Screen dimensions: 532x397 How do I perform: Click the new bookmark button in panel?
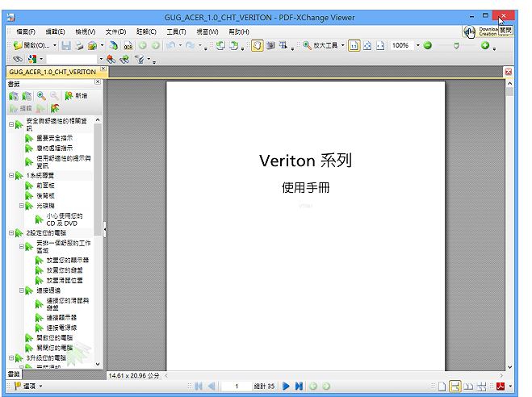coord(76,96)
